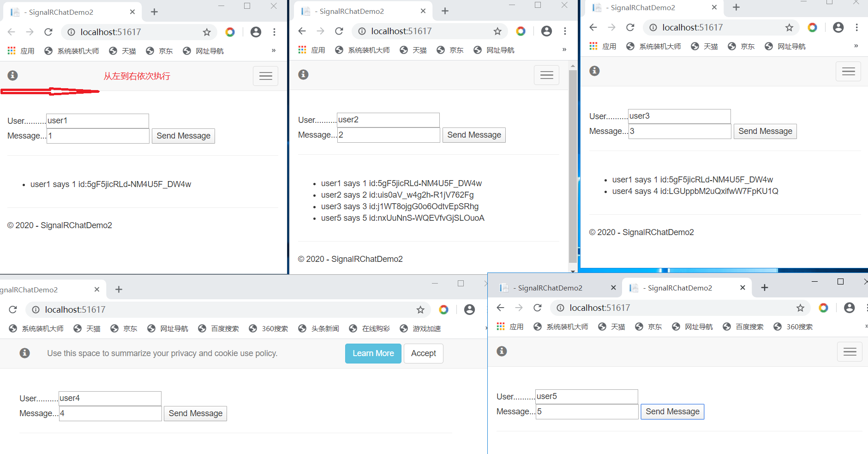Toggle hamburger navbar in user1 window
This screenshot has width=868, height=454.
click(265, 76)
